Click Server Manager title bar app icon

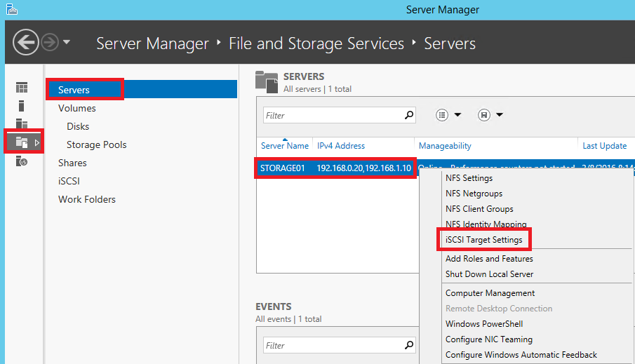click(x=12, y=9)
